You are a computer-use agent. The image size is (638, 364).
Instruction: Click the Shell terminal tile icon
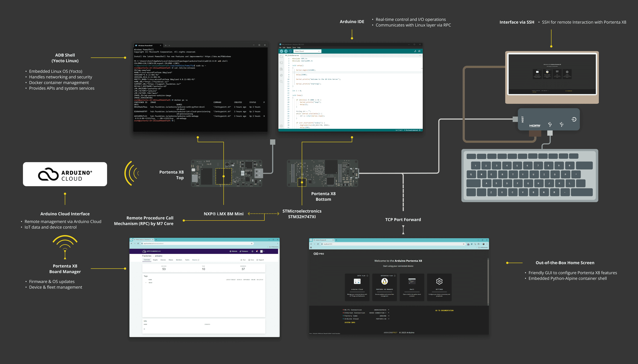point(412,281)
